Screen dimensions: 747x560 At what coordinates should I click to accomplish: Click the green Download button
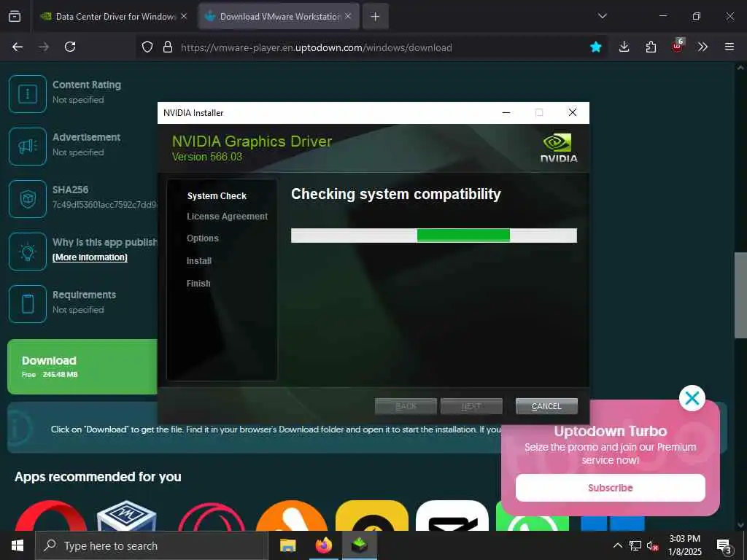[x=82, y=367]
